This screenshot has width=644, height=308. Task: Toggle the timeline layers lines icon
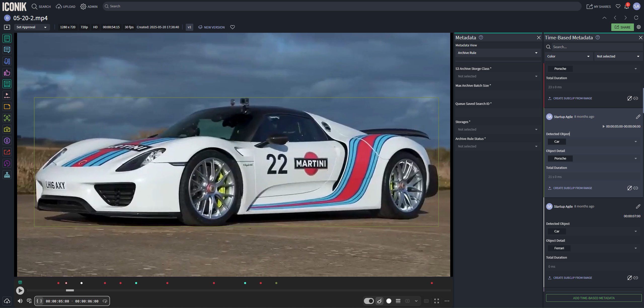pos(398,301)
